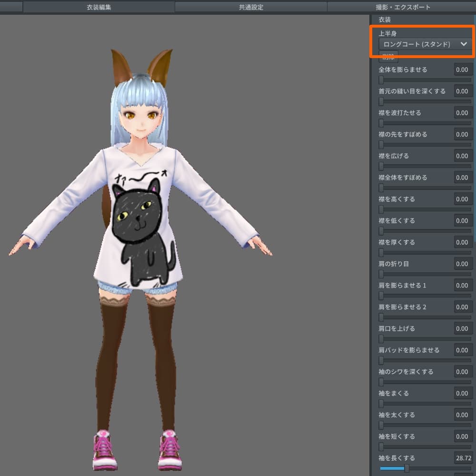Click the 襟全体をすぼめる value field

pos(463,178)
